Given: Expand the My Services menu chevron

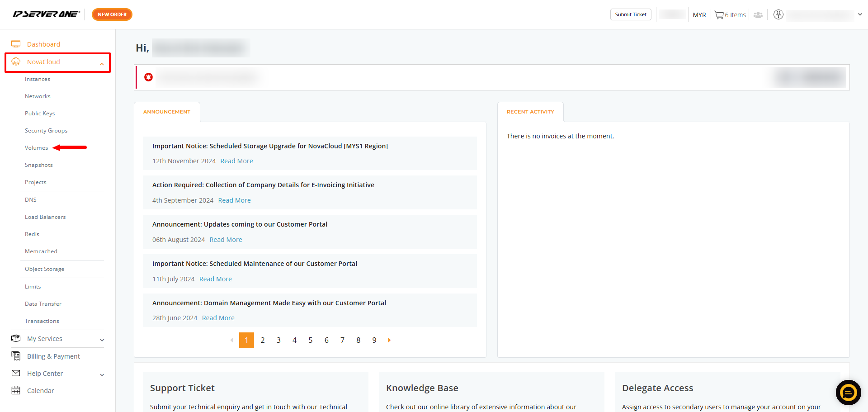Looking at the screenshot, I should pyautogui.click(x=102, y=340).
